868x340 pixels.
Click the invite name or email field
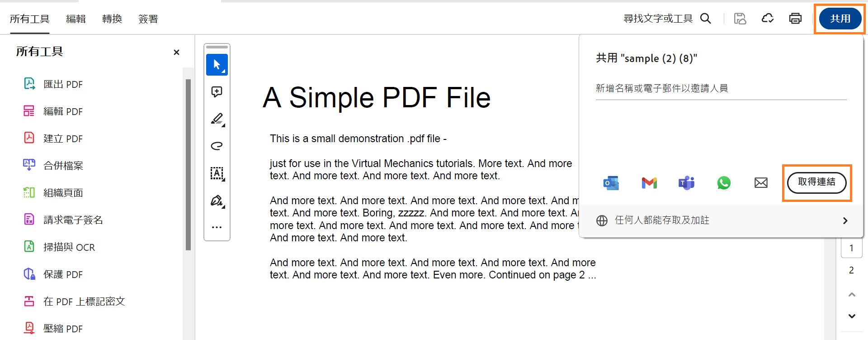point(721,89)
